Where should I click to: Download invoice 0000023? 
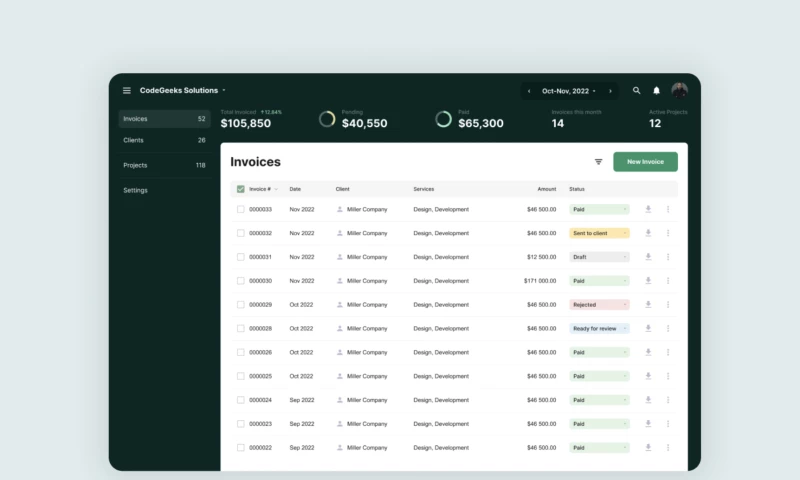[x=648, y=424]
